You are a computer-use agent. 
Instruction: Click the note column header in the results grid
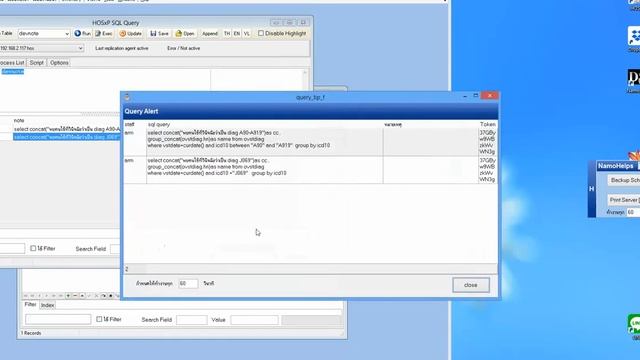coord(19,120)
